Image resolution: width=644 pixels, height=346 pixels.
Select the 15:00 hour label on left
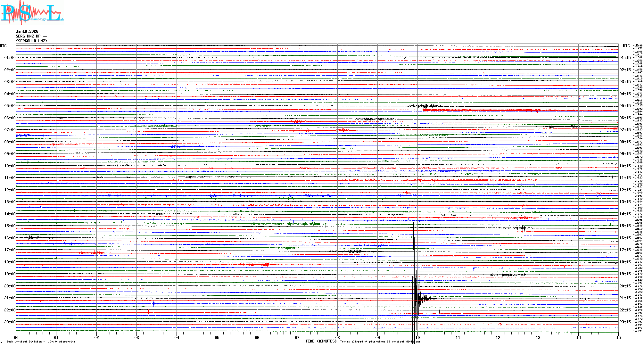10,226
